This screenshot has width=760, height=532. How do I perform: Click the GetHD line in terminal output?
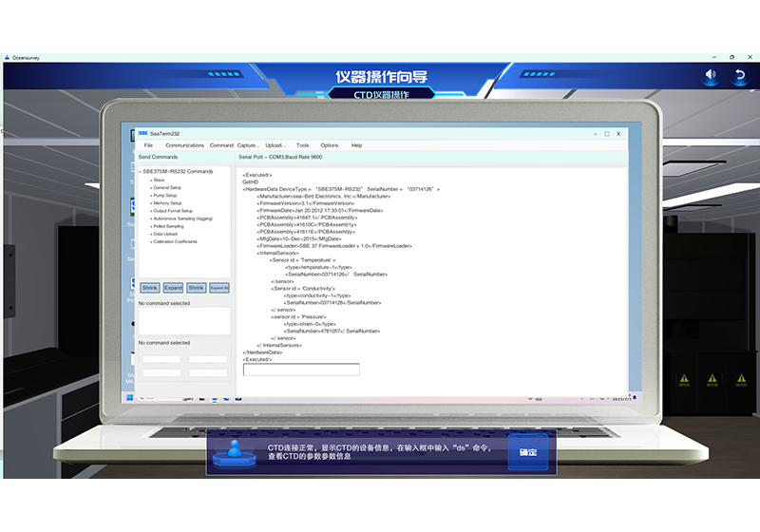(250, 182)
